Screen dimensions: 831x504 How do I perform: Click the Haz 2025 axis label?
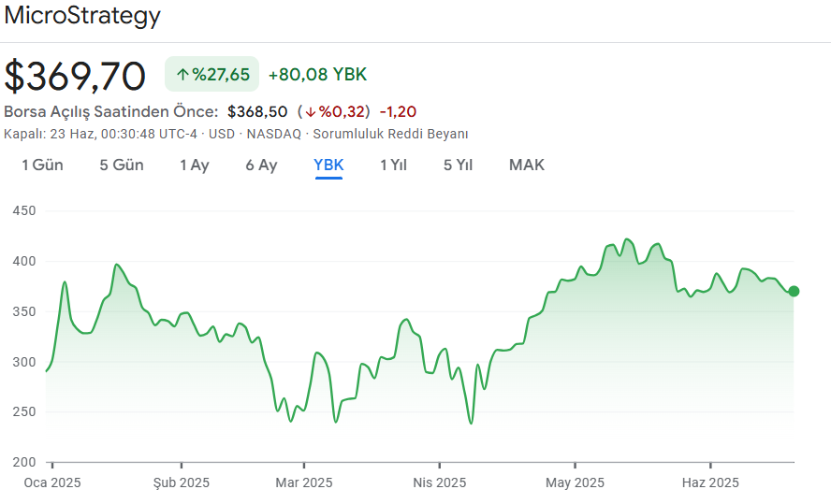click(710, 482)
